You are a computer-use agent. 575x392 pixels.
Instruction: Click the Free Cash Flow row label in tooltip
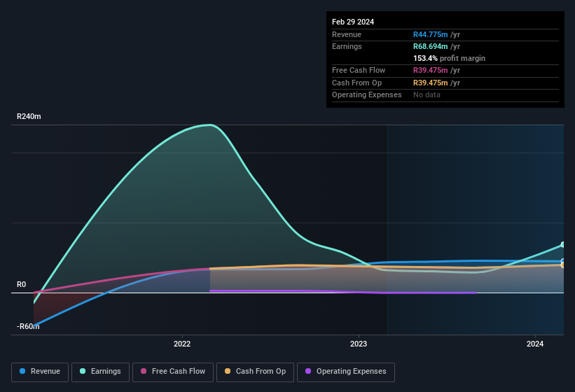(x=359, y=70)
